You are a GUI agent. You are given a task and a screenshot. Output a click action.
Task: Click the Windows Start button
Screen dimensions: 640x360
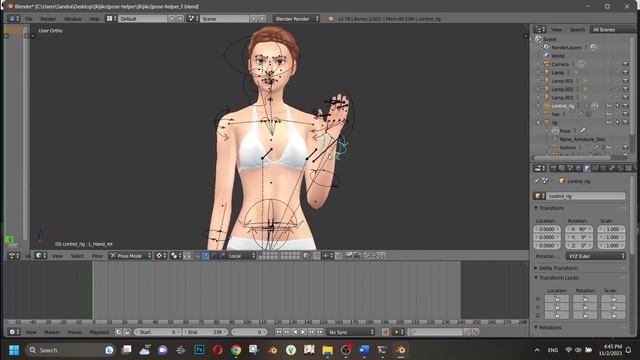coord(14,350)
